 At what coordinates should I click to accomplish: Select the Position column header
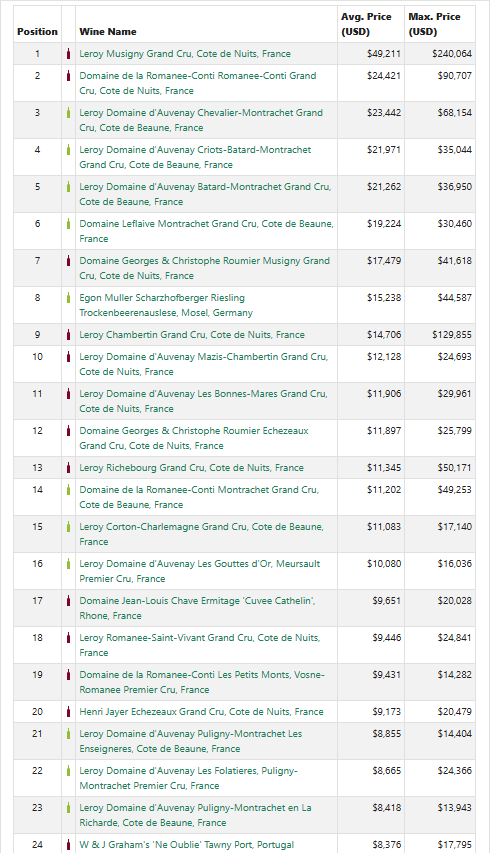click(37, 32)
